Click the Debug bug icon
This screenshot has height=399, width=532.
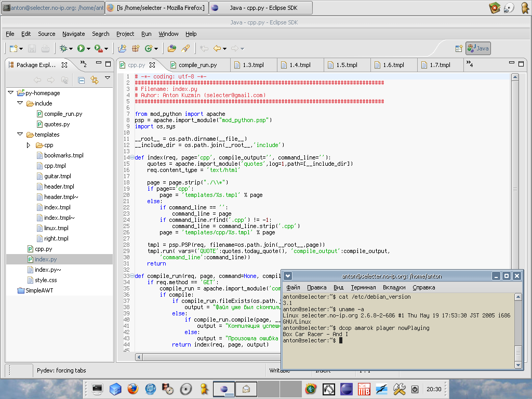click(63, 48)
